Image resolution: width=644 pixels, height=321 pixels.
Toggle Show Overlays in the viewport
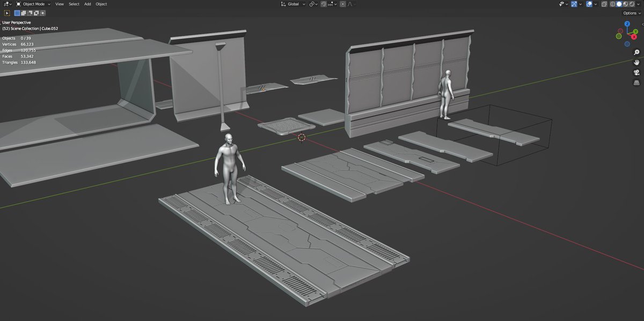(589, 4)
